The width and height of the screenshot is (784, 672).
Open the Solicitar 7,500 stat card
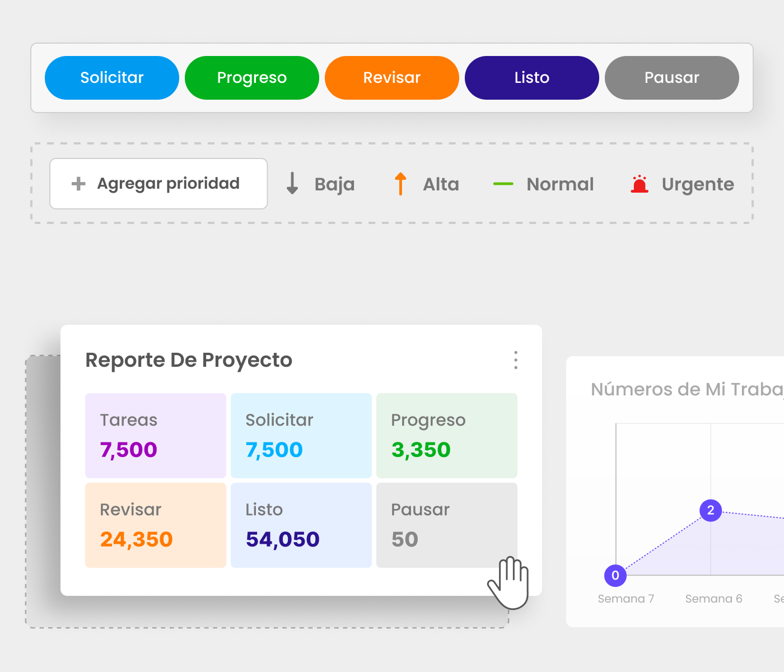pyautogui.click(x=301, y=436)
